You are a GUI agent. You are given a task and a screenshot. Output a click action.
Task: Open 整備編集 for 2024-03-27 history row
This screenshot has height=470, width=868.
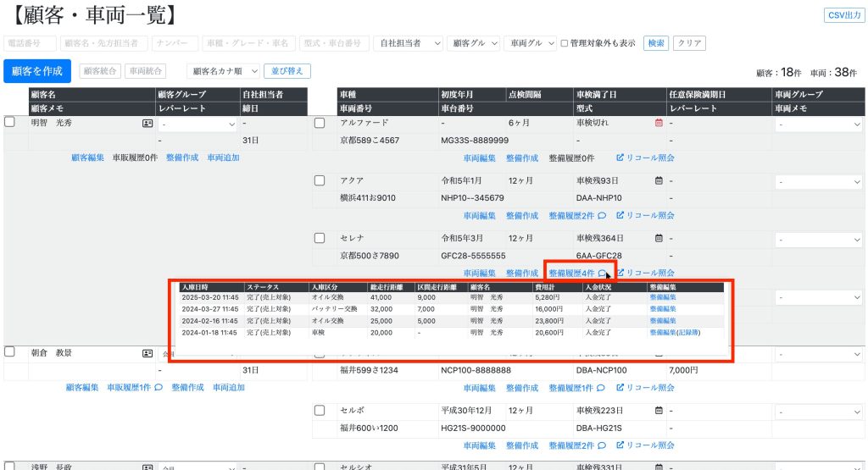click(663, 309)
